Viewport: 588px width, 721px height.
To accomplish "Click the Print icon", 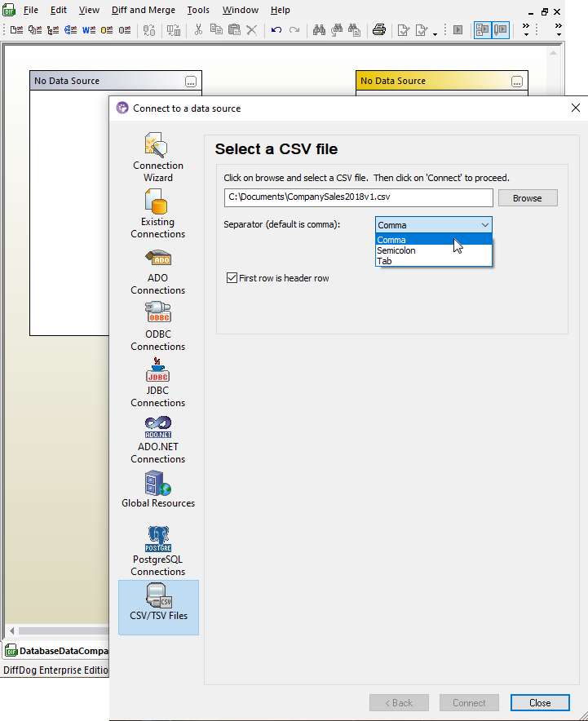I will click(x=379, y=30).
